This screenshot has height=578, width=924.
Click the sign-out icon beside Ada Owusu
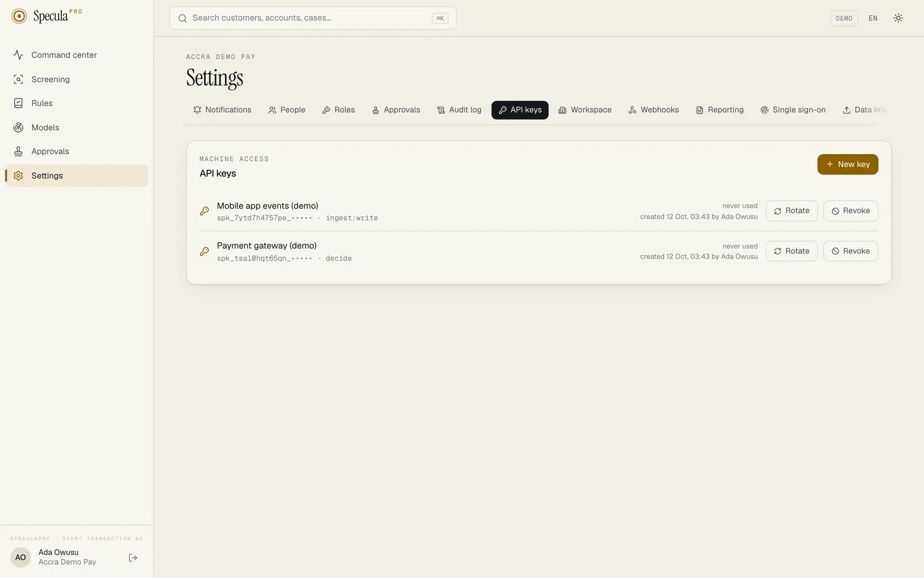pos(133,558)
